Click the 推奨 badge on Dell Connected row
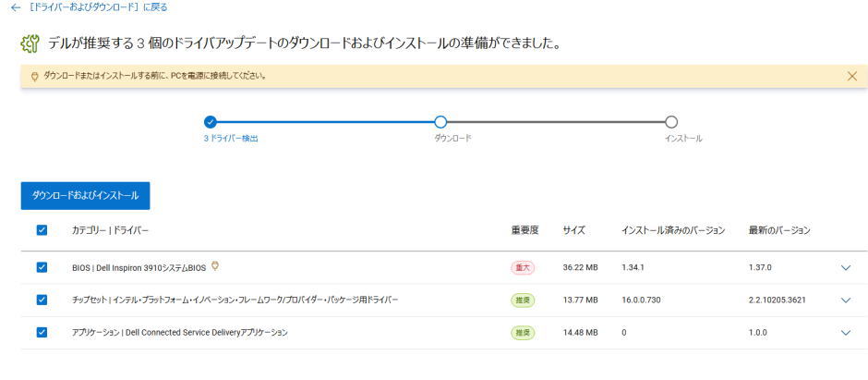This screenshot has height=380, width=868. point(523,332)
